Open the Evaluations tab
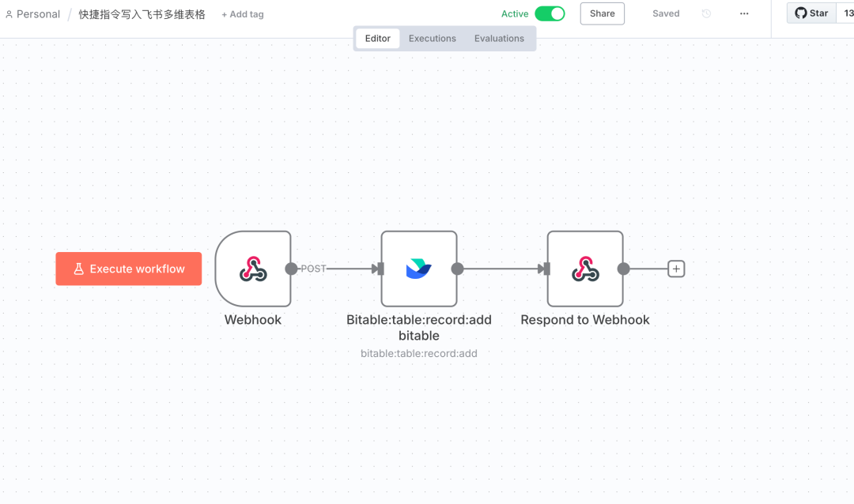The width and height of the screenshot is (854, 504). pyautogui.click(x=500, y=39)
